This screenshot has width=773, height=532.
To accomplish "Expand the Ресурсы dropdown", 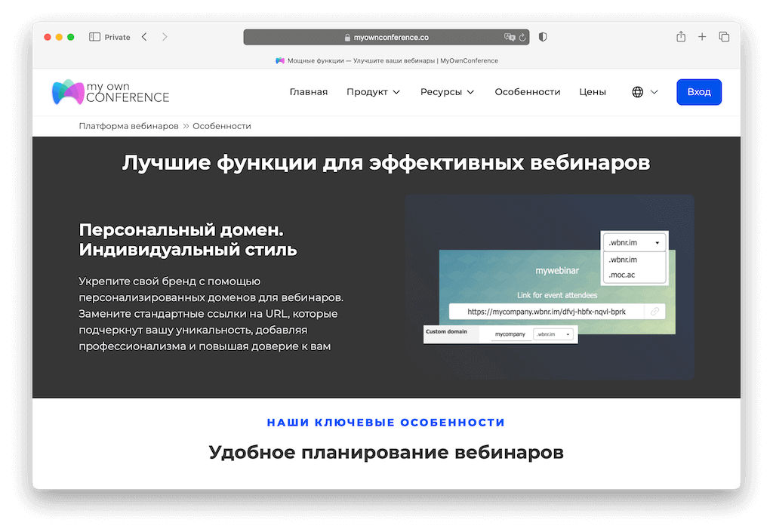I will [x=447, y=91].
